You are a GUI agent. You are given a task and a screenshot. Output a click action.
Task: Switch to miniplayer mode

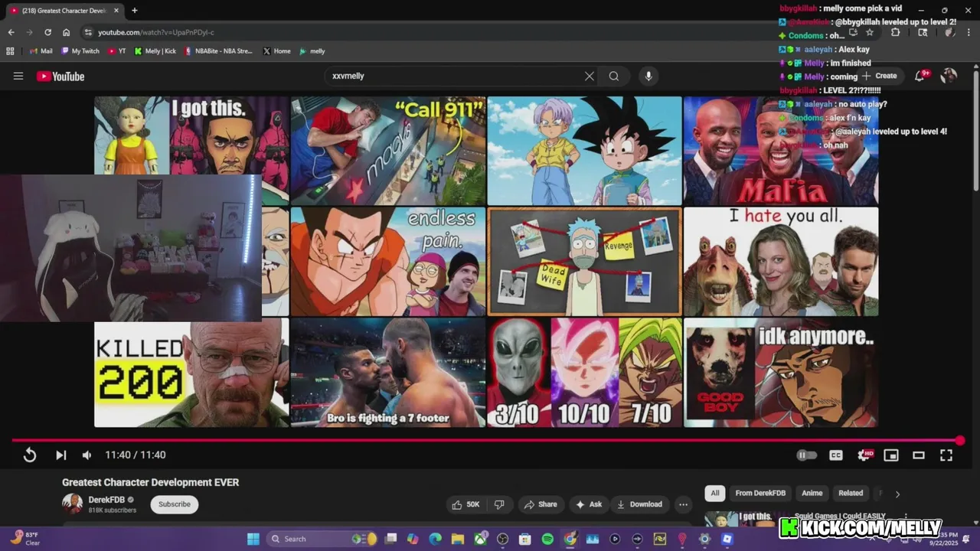891,455
